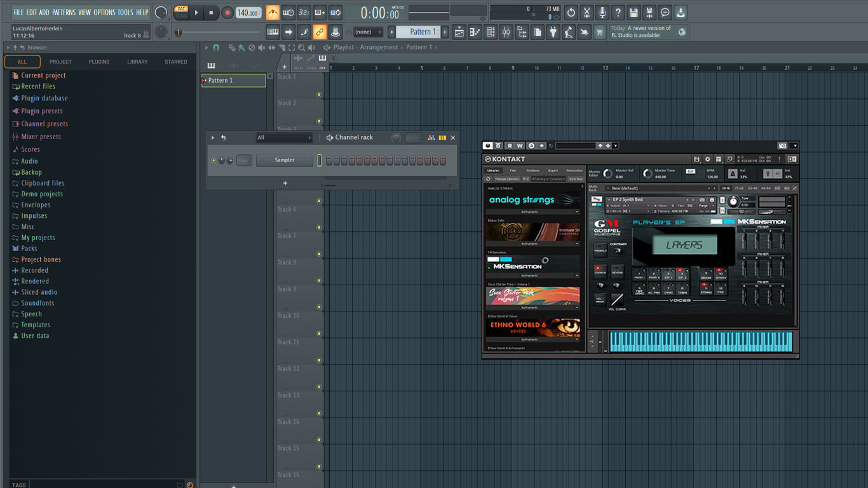Toggle step editing in channel rack
Image resolution: width=868 pixels, height=488 pixels.
pos(442,137)
